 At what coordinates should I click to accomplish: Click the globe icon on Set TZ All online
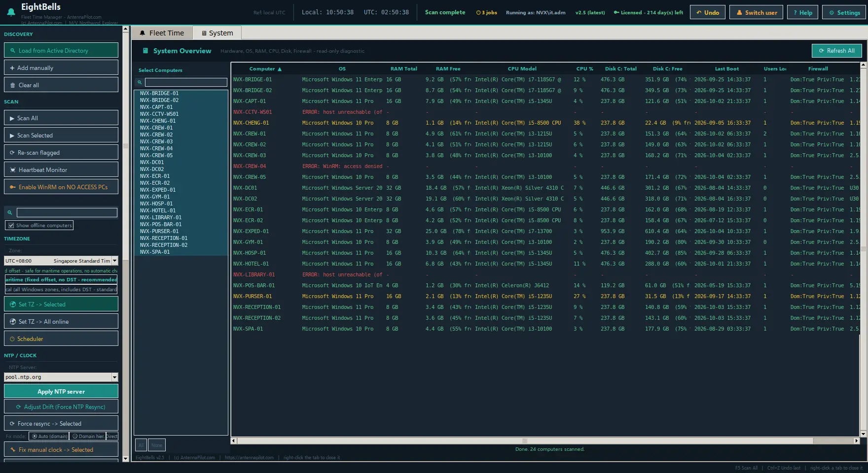coord(13,322)
